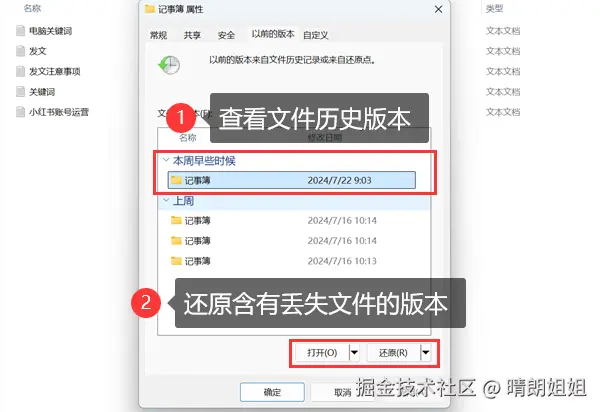The height and width of the screenshot is (412, 600).
Task: Close the 记事簿 属性 dialog
Action: point(439,9)
